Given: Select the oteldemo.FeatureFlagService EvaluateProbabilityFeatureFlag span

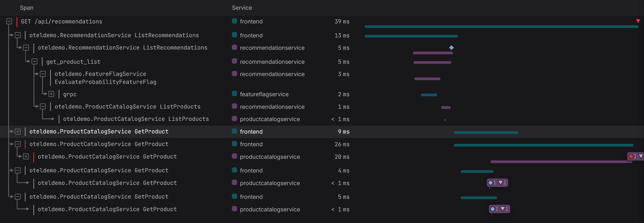Looking at the screenshot, I should pyautogui.click(x=106, y=78).
